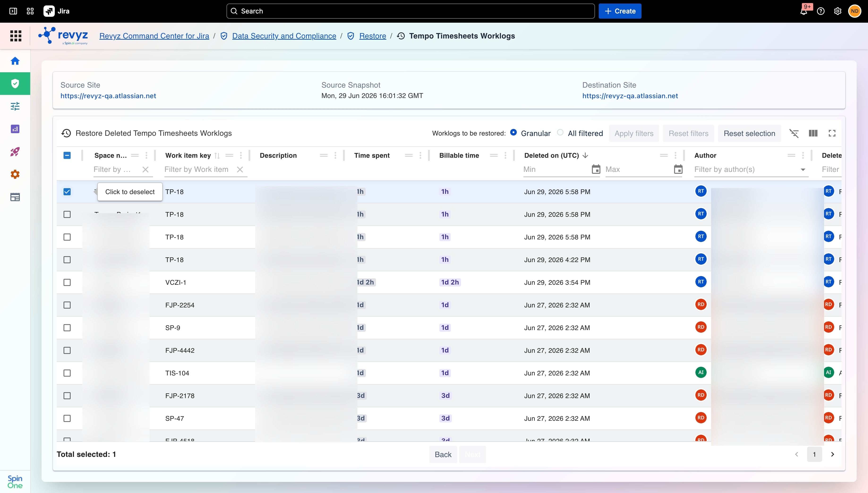Uncheck the first TP-18 row checkbox
This screenshot has height=493, width=868.
[67, 192]
